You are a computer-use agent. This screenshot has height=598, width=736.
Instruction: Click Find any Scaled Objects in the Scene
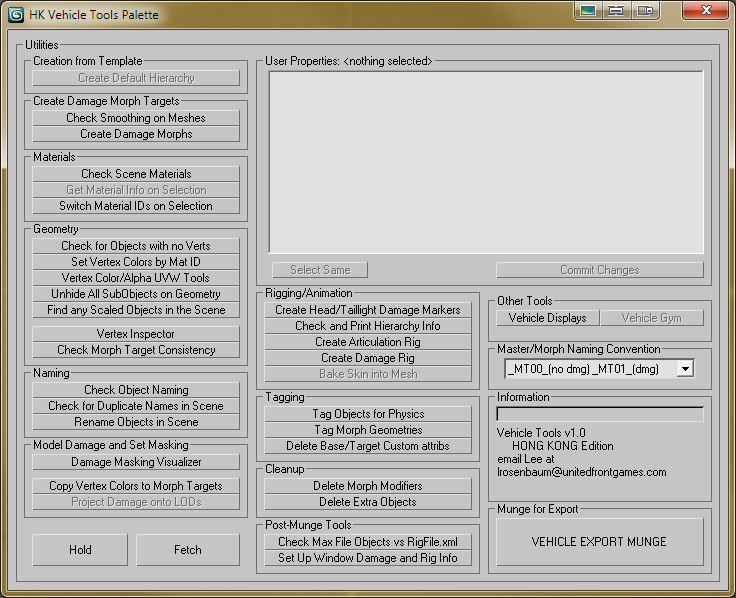pos(136,310)
